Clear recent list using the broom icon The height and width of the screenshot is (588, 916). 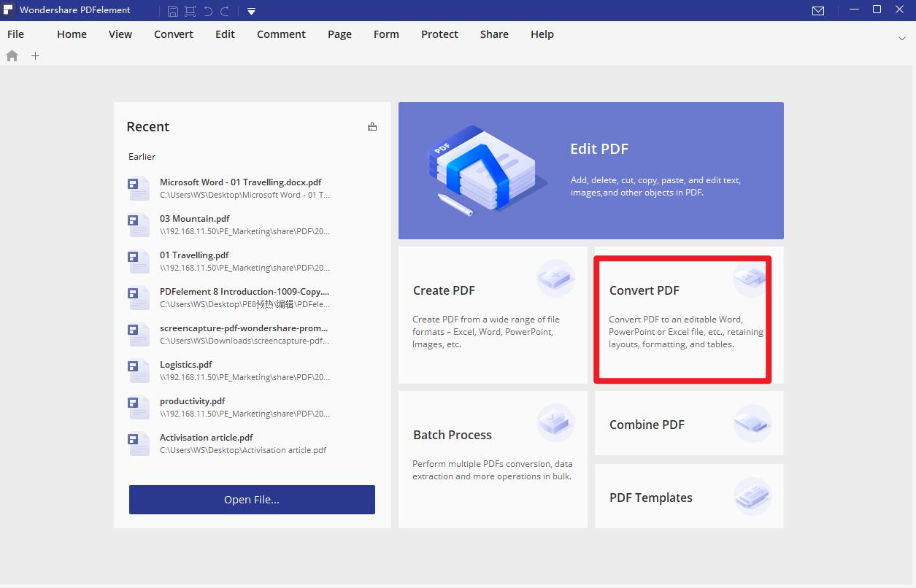click(x=372, y=127)
